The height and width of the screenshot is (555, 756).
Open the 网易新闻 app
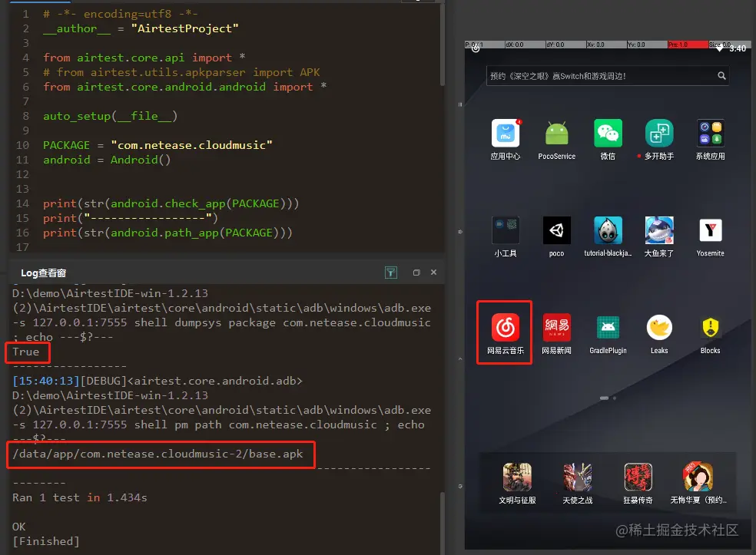point(556,328)
